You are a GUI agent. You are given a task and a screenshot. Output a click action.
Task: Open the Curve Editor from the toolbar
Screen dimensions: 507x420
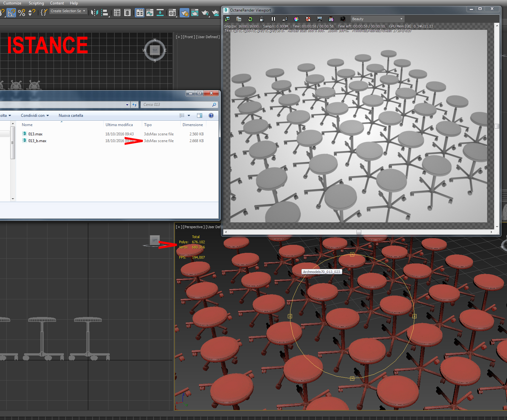(x=150, y=13)
